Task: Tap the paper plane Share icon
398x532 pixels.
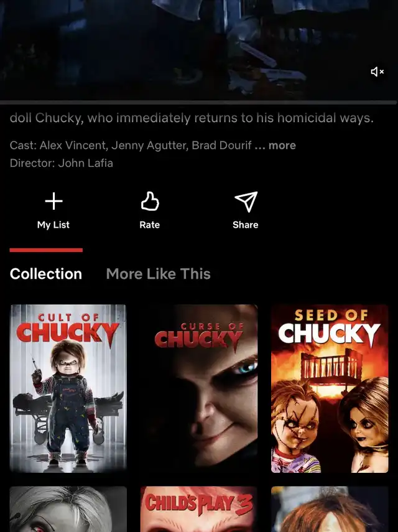Action: coord(246,202)
